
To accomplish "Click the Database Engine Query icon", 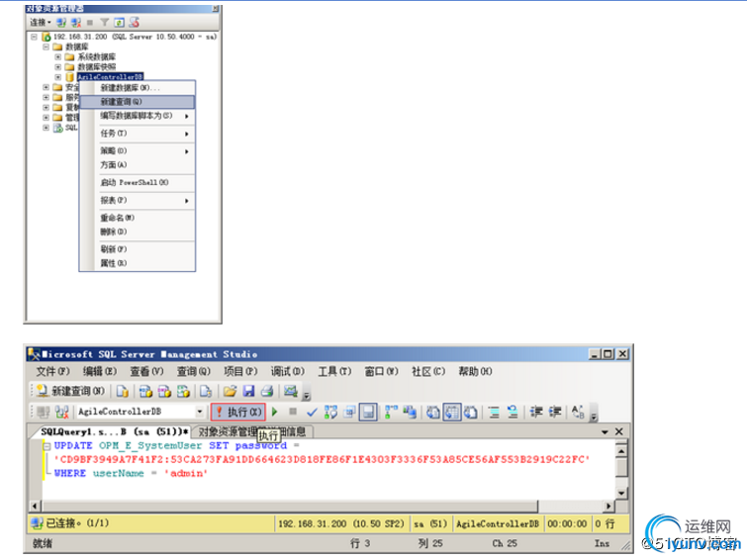I will (123, 391).
